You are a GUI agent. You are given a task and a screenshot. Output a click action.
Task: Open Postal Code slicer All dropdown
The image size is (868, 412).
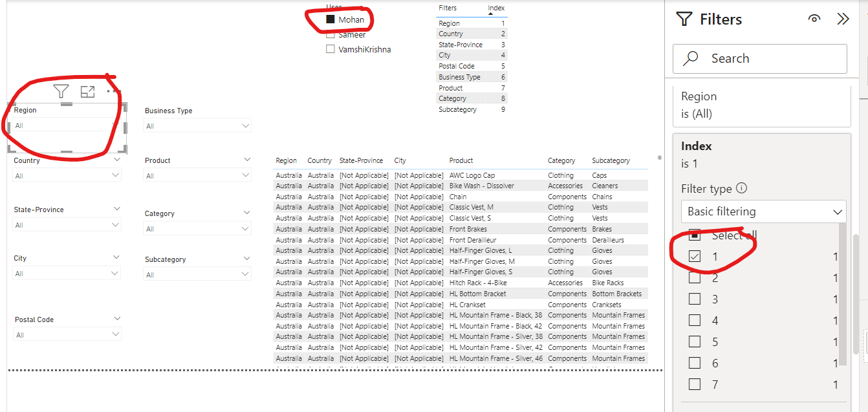pos(67,335)
